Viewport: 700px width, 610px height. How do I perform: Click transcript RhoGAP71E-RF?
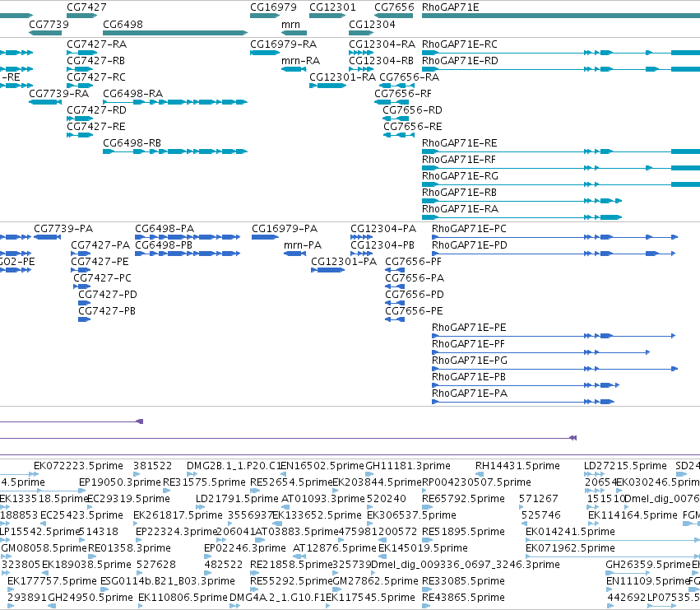tap(561, 168)
